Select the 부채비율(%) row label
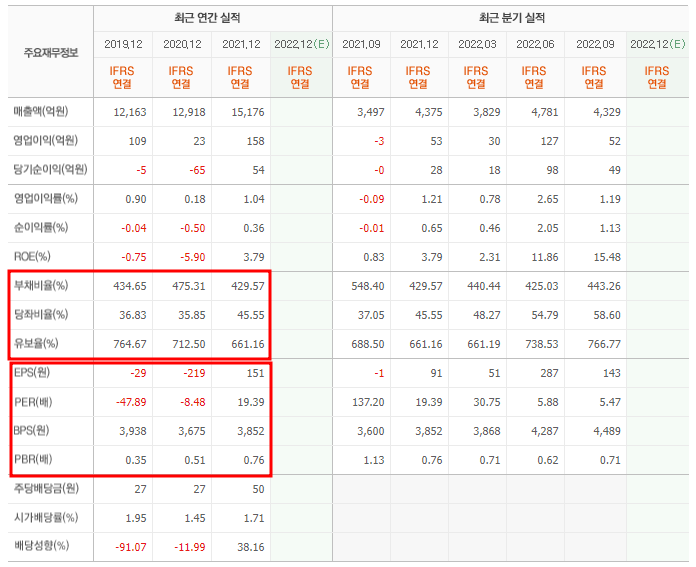 point(41,285)
